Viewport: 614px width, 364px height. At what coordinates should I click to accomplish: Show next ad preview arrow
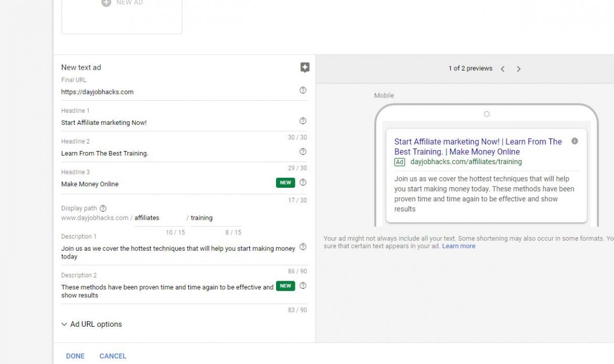pyautogui.click(x=518, y=69)
